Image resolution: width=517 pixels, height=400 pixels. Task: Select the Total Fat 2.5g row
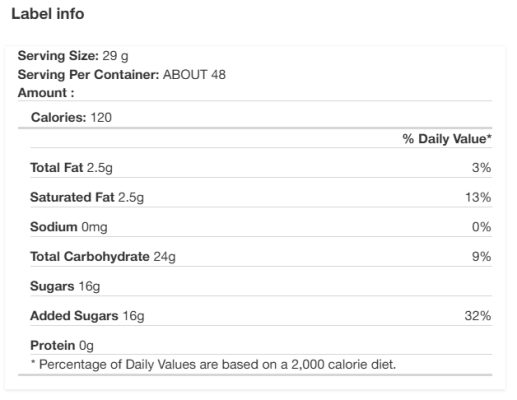click(x=261, y=167)
